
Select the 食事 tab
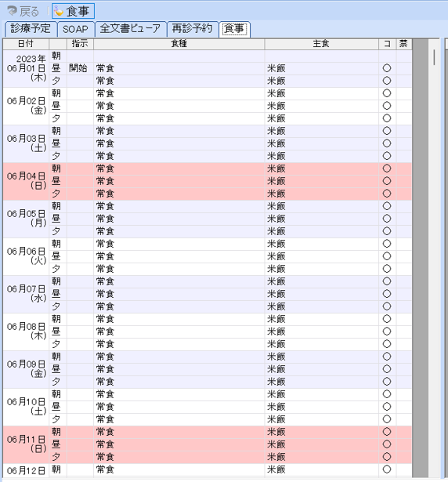(x=234, y=29)
